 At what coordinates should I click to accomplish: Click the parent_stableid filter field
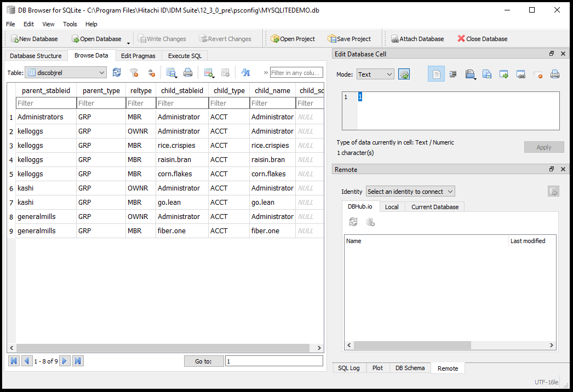[46, 103]
